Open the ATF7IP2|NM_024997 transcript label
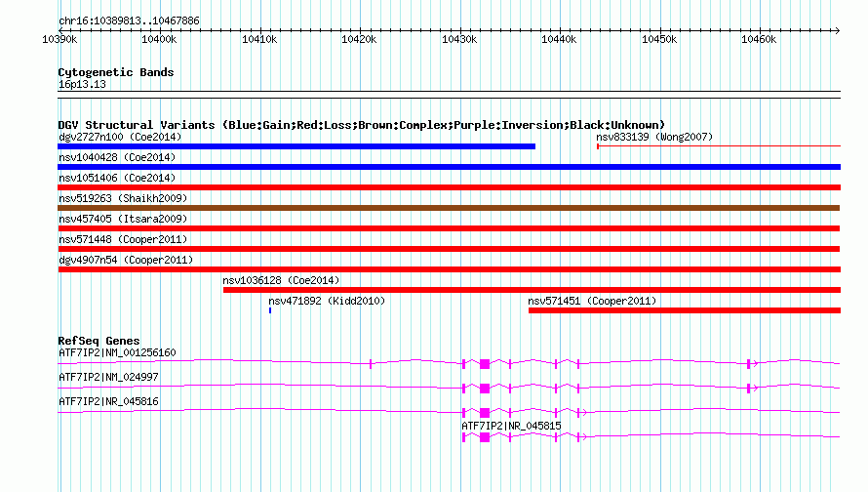Screen dimensions: 868x492 click(x=108, y=378)
